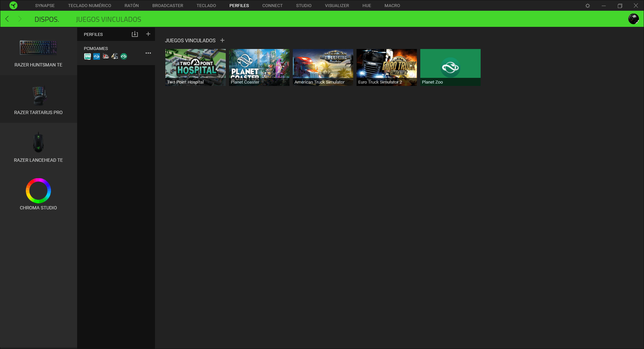This screenshot has width=644, height=349.
Task: Go forward with the right arrow
Action: (x=19, y=19)
